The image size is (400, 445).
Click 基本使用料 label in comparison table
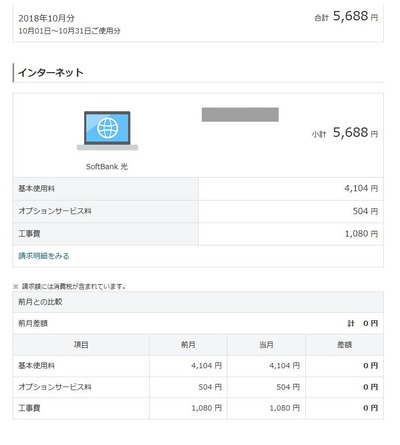36,366
